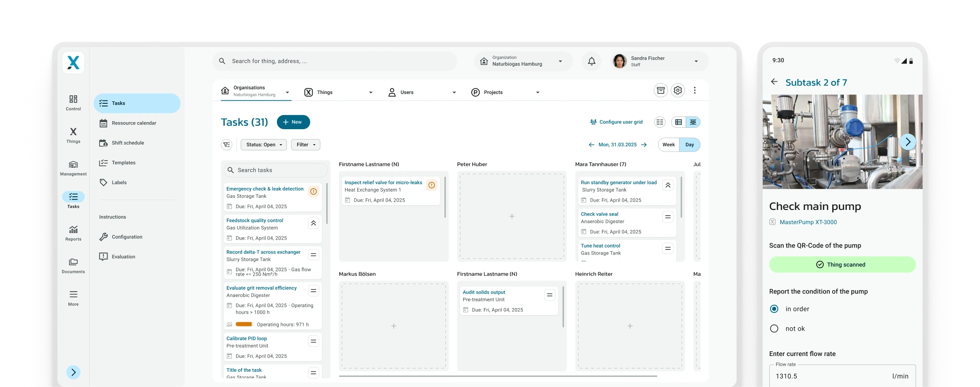Click the date Mon, 31.03.2025

point(618,145)
